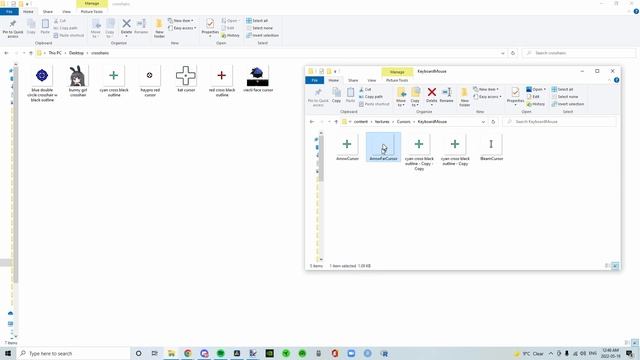Open the Open dropdown in KeyboardMouse window
The image size is (640, 360).
[536, 89]
